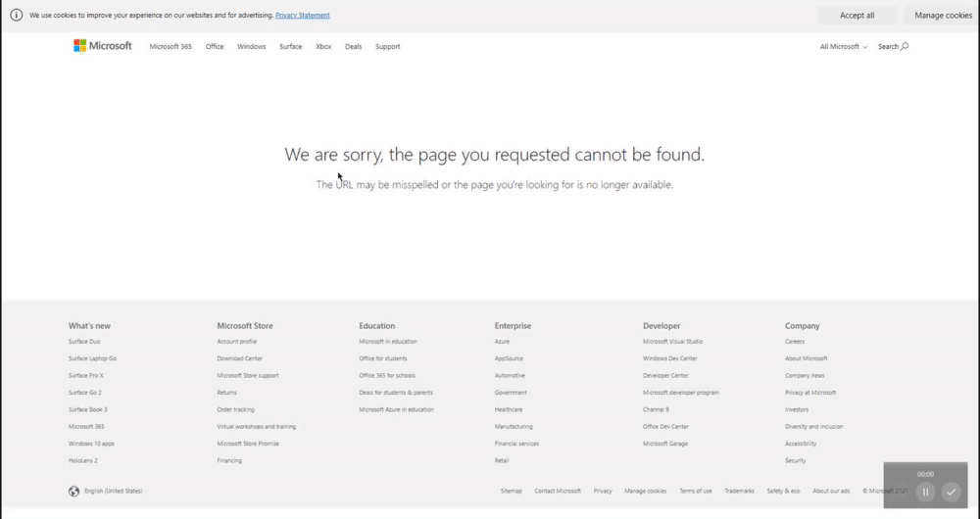
Task: Pause the recording overlay
Action: (926, 492)
